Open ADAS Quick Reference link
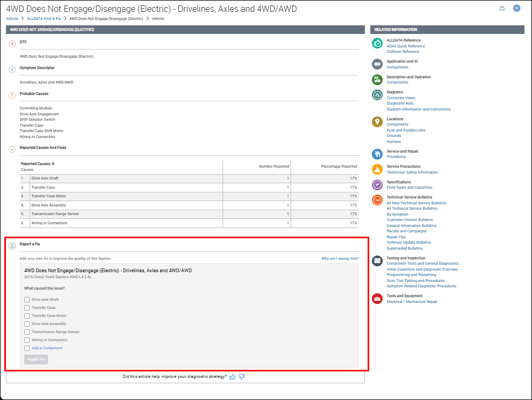 (x=406, y=46)
